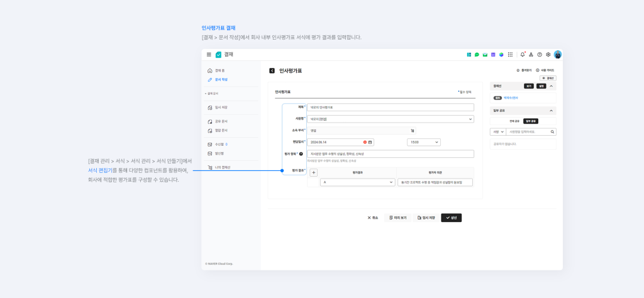The image size is (644, 298).
Task: Open the teal board app icon in header
Action: (x=469, y=55)
